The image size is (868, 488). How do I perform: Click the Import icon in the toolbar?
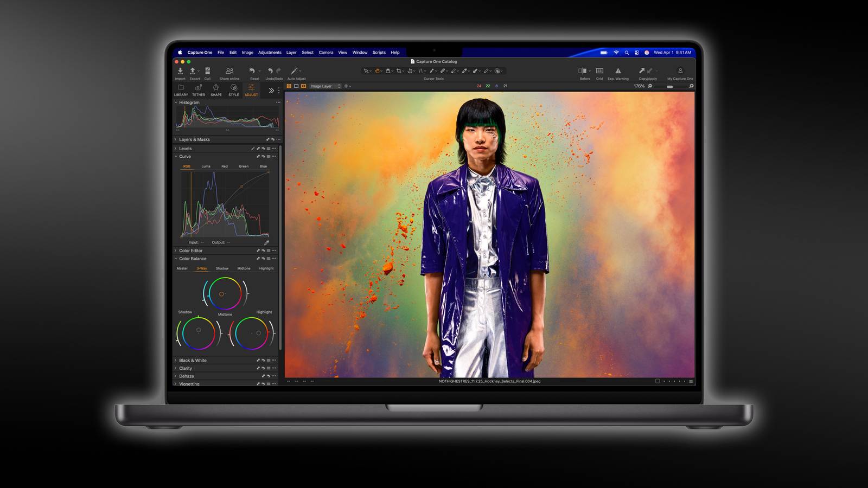[x=180, y=71]
